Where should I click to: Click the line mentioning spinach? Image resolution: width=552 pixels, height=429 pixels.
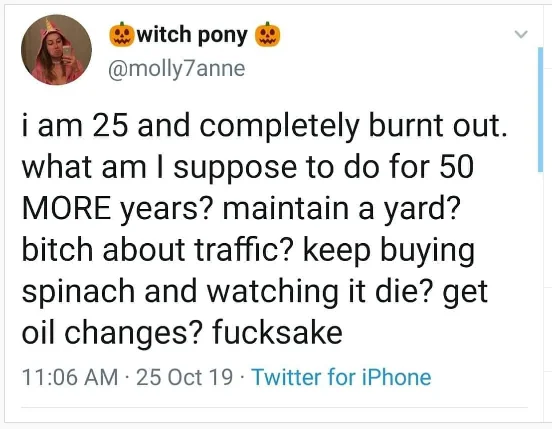coord(255,292)
